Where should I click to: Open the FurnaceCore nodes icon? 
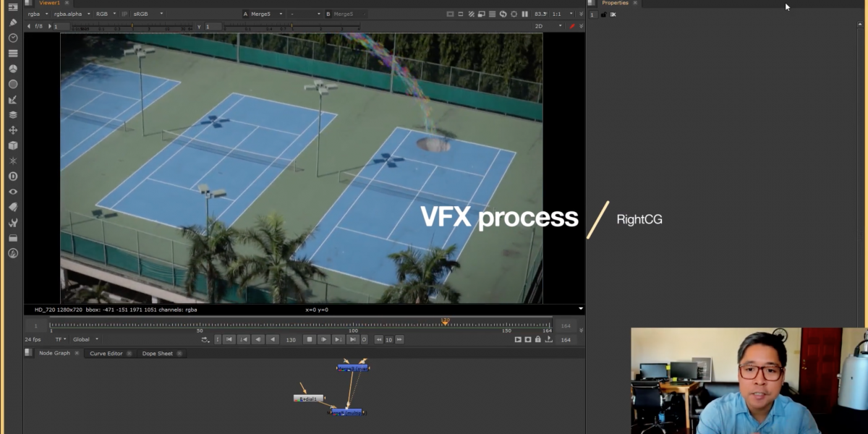coord(13,253)
